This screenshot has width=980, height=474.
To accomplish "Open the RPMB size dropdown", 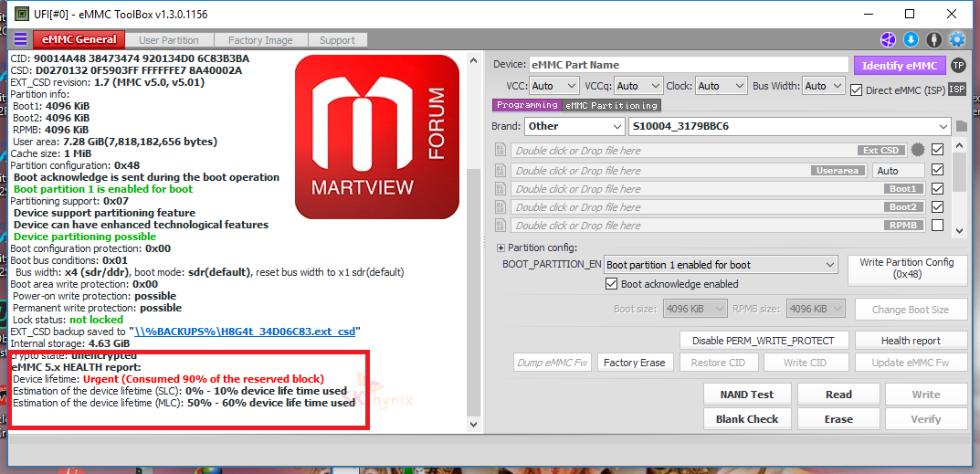I will point(817,309).
